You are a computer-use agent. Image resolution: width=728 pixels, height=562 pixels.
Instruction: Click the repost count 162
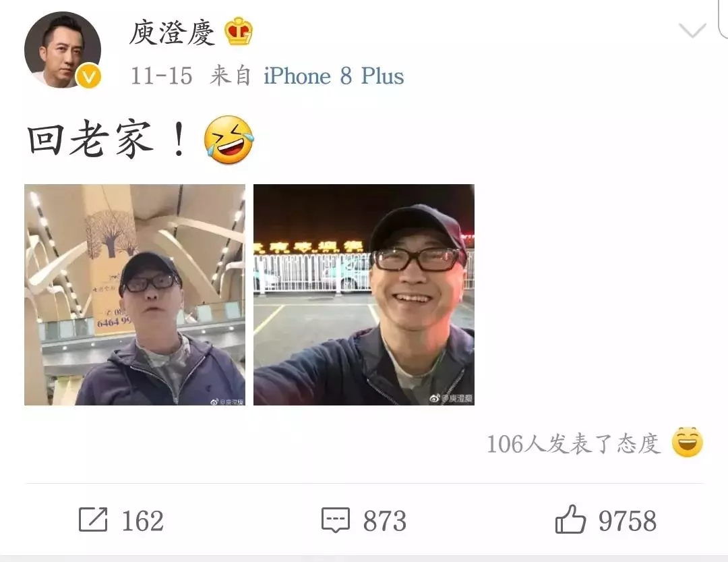(x=142, y=521)
